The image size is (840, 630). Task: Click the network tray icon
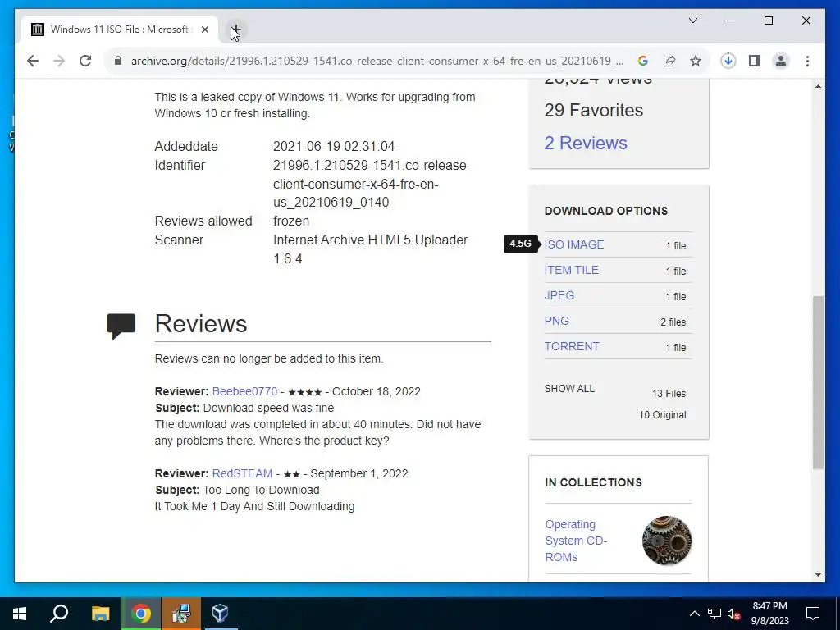point(714,614)
